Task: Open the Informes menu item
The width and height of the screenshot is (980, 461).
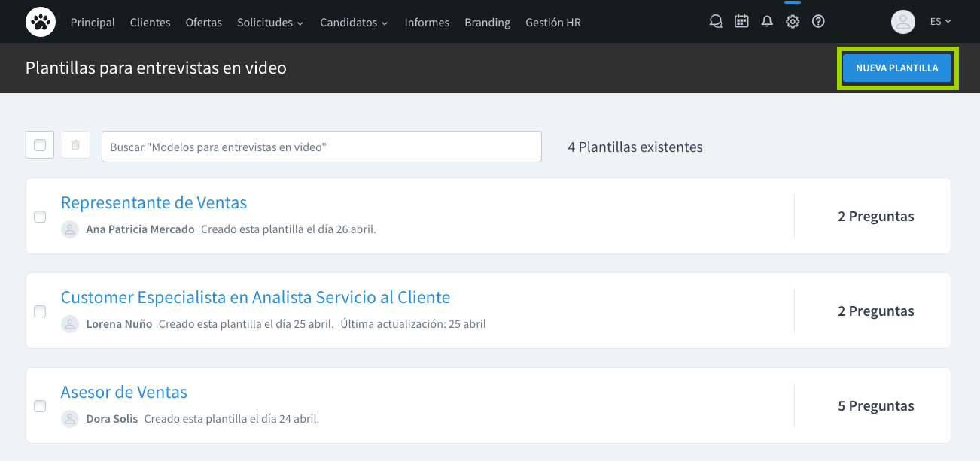Action: tap(427, 23)
